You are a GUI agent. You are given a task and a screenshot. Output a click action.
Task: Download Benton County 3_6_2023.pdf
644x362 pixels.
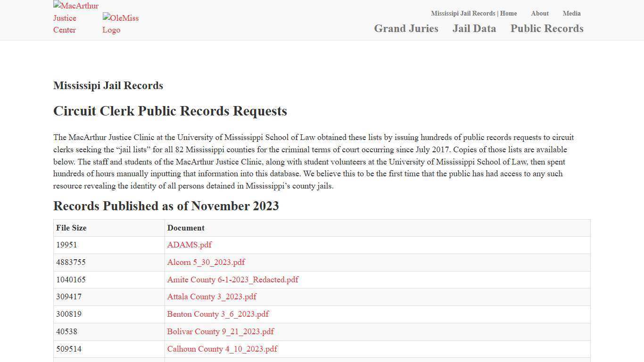click(x=218, y=314)
